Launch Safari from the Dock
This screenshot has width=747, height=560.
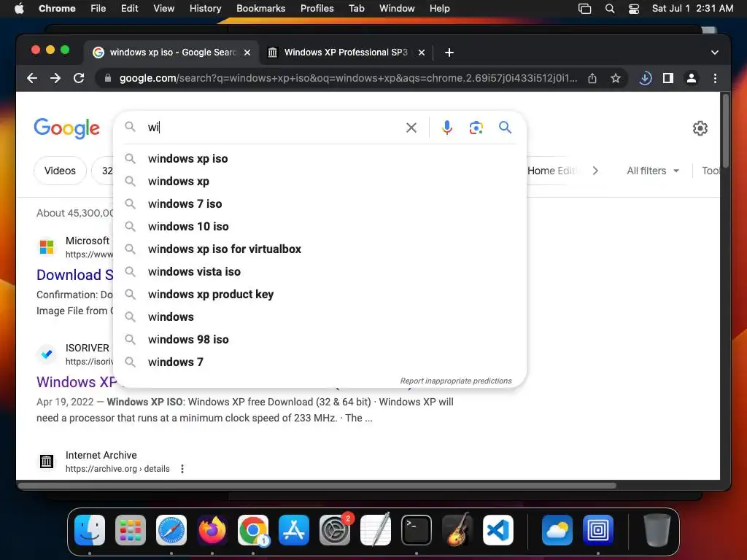(x=171, y=529)
